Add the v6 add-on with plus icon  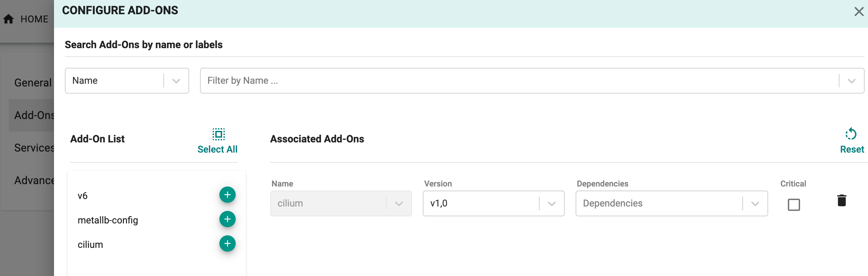click(x=227, y=195)
